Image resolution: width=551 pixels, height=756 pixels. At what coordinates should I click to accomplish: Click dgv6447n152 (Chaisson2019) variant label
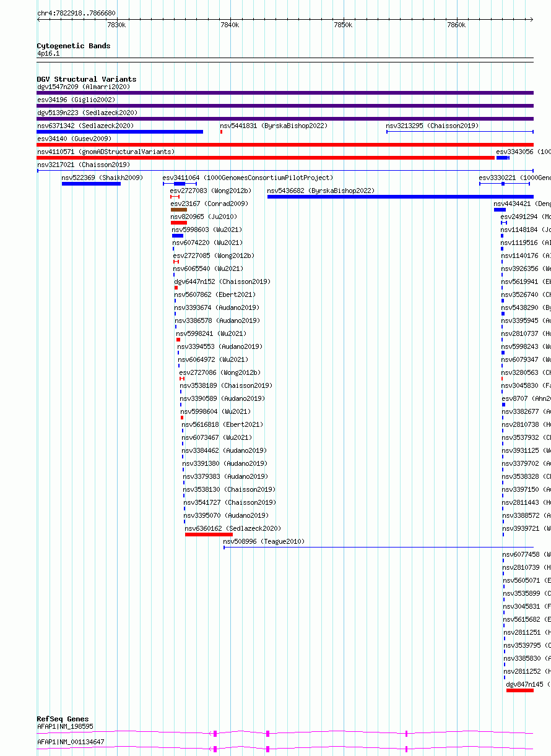pos(222,281)
